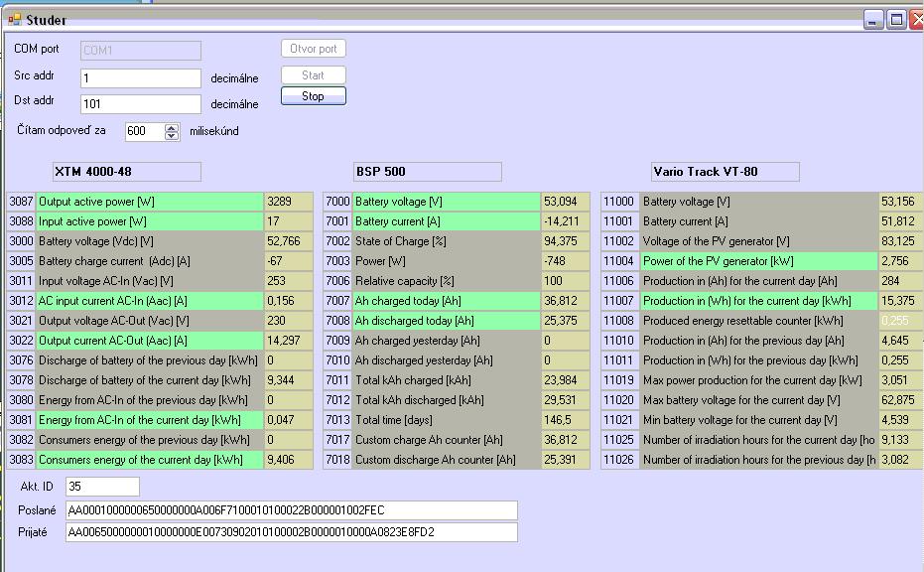Image resolution: width=924 pixels, height=572 pixels.
Task: Click the Src addr input field
Action: 140,77
